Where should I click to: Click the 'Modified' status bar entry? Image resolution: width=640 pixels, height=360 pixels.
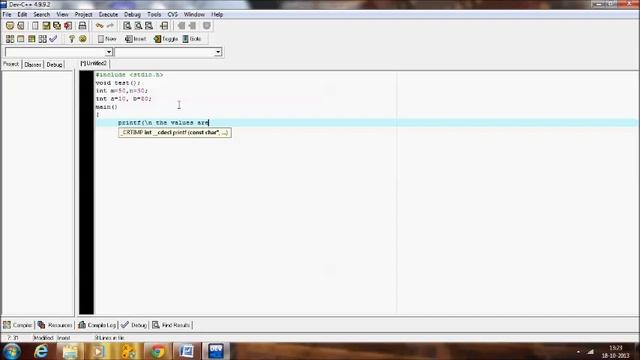[43, 338]
